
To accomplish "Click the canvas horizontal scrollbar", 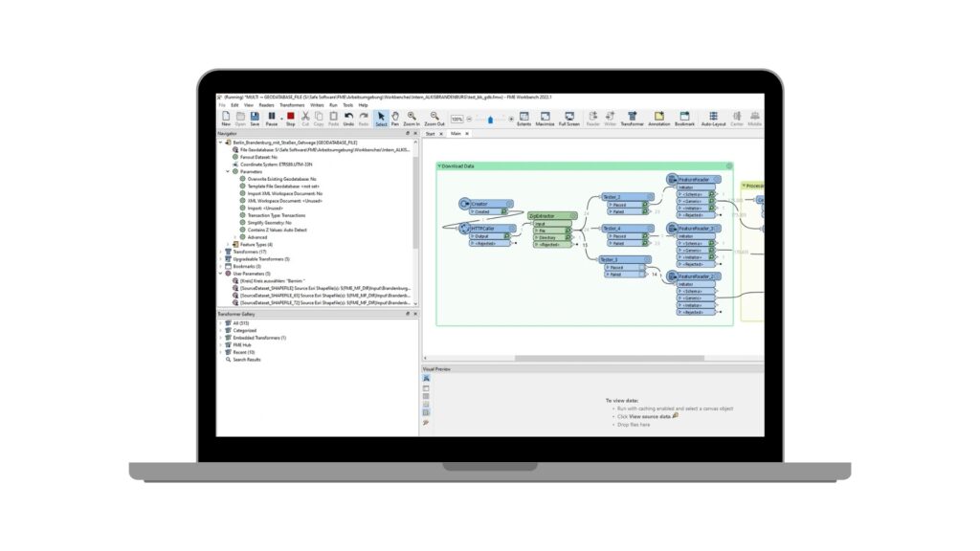I will pyautogui.click(x=610, y=358).
